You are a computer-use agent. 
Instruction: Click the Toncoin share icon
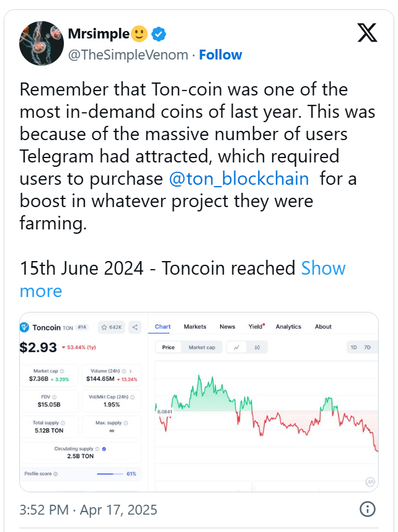point(135,327)
